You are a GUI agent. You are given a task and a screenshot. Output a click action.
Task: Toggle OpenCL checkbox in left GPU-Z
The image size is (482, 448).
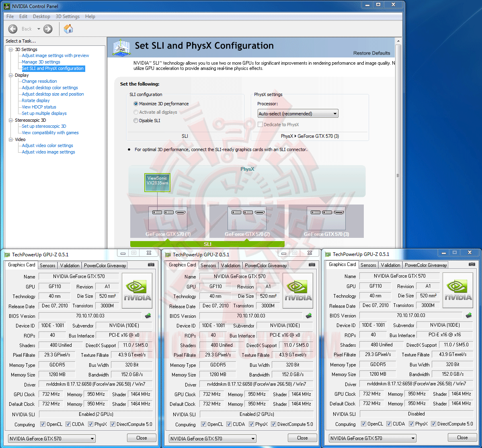(43, 424)
